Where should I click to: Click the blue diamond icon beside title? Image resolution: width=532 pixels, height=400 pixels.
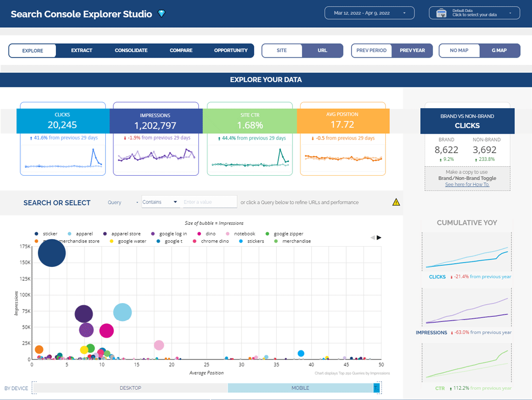click(x=162, y=14)
